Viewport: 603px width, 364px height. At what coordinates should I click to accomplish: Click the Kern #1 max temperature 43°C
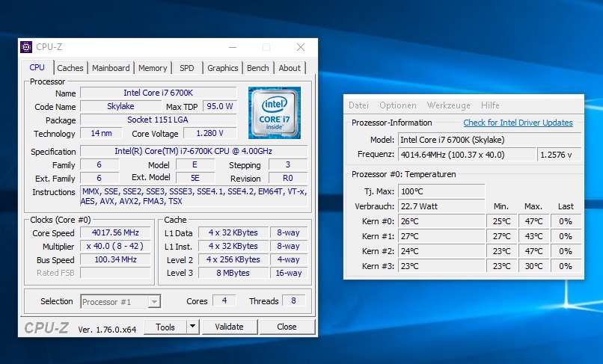tap(533, 236)
